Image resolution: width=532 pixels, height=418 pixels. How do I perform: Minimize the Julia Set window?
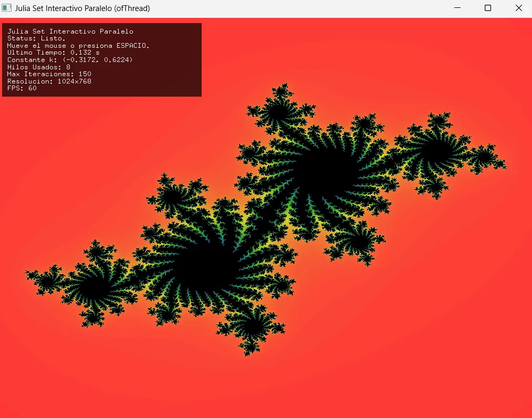coord(457,8)
